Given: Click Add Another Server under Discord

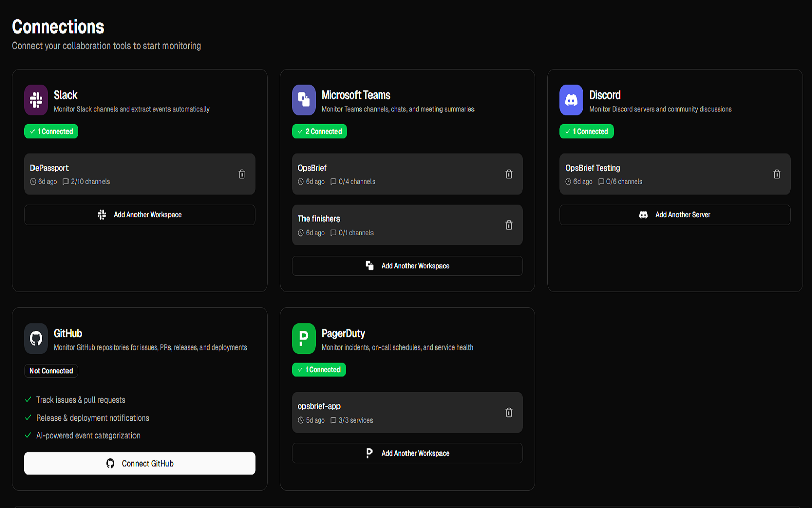Looking at the screenshot, I should point(674,214).
